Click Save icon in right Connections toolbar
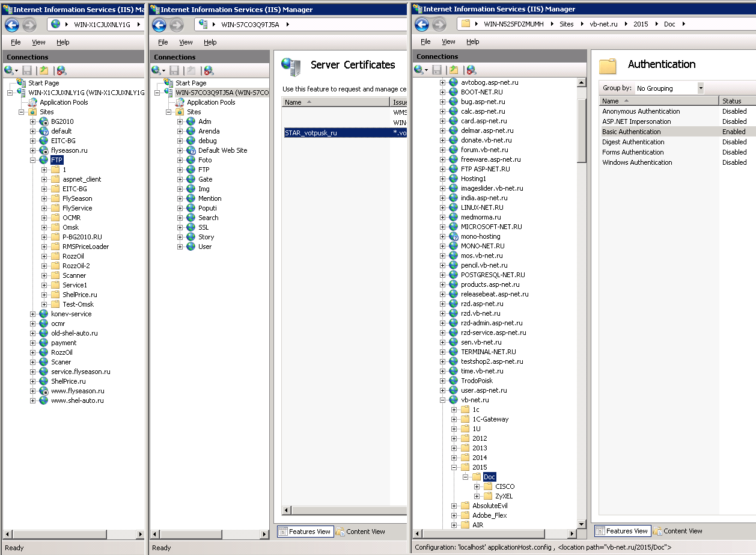This screenshot has height=555, width=756. tap(437, 70)
